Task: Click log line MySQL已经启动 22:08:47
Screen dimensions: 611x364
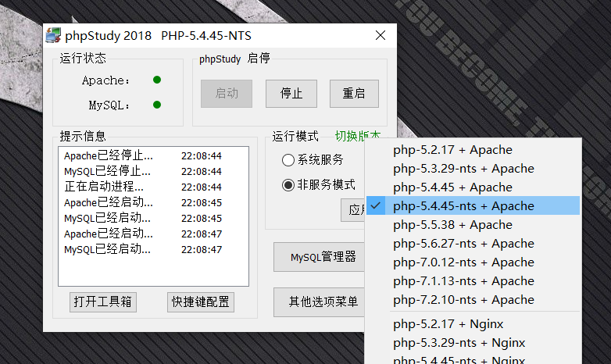Action: click(143, 249)
